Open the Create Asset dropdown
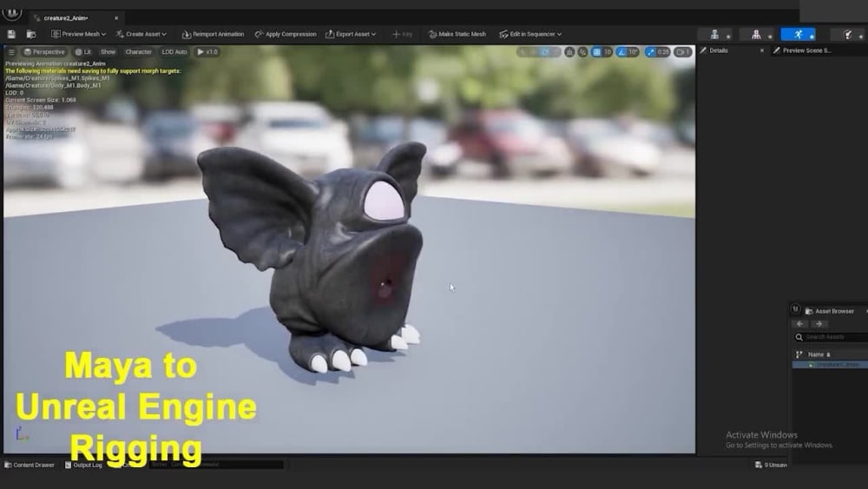Screen dimensions: 868x489 click(141, 35)
